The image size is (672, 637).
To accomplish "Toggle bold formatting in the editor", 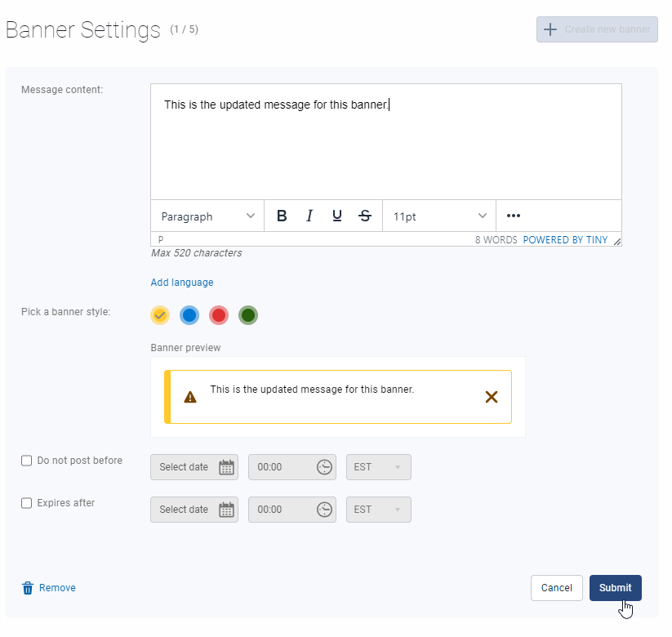I will point(282,216).
